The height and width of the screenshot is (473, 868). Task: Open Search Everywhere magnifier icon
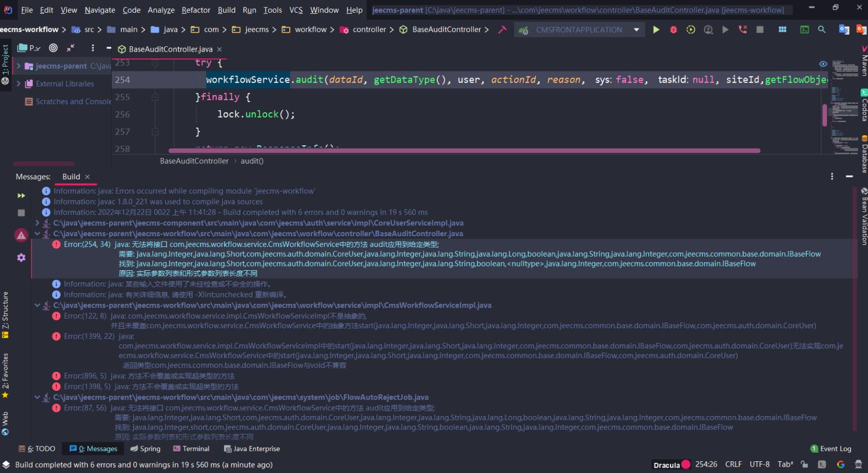tap(822, 30)
